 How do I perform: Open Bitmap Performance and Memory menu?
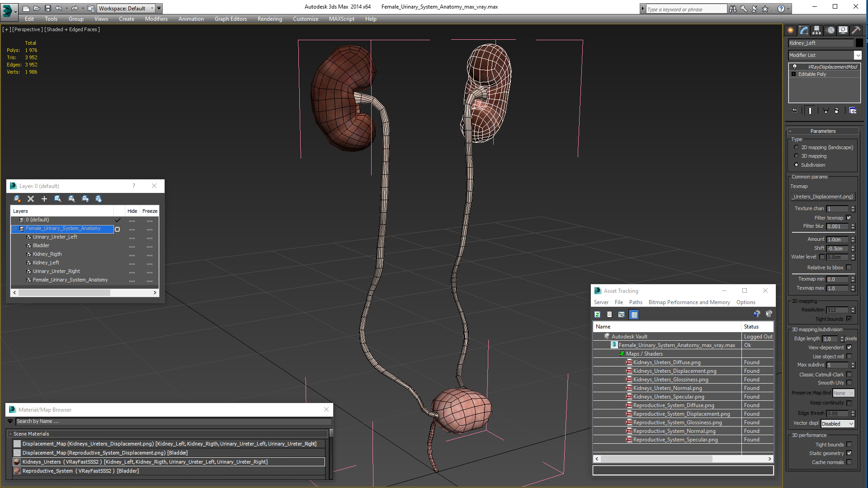(x=689, y=302)
